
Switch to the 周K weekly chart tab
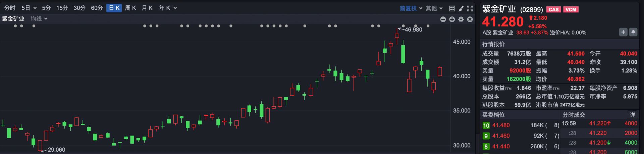[130, 8]
